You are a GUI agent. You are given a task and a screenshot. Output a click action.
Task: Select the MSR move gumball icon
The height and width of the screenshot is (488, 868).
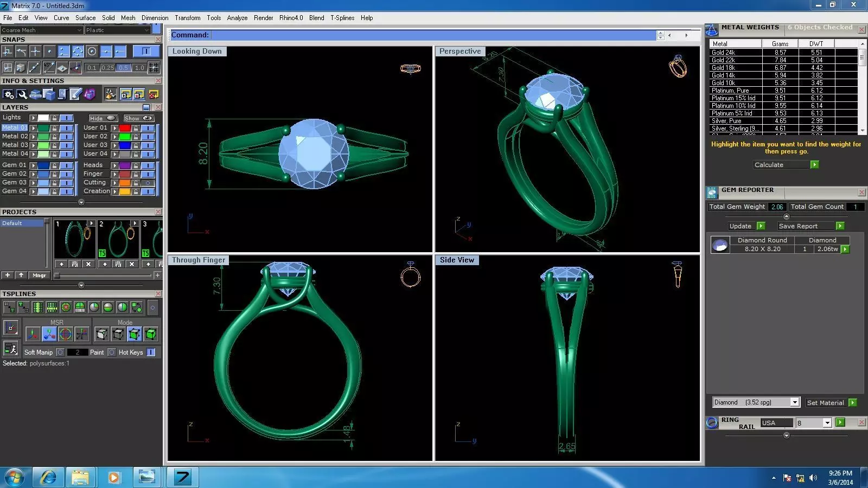point(33,334)
